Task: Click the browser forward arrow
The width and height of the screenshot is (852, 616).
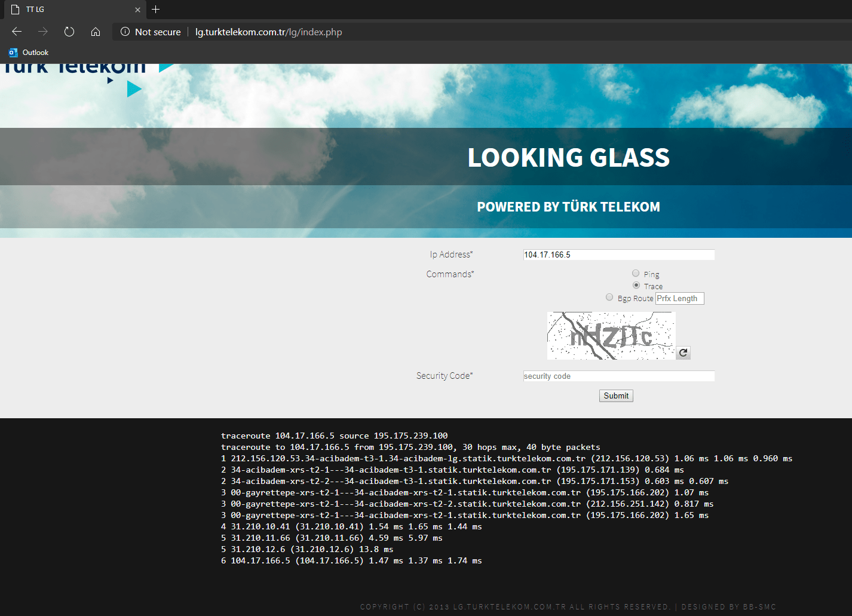Action: 43,32
